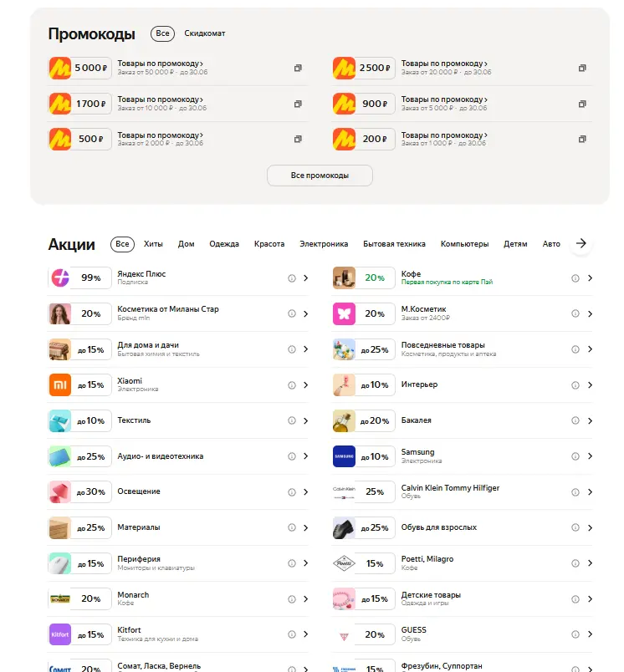Copy the 200 ₽ promo code

582,139
